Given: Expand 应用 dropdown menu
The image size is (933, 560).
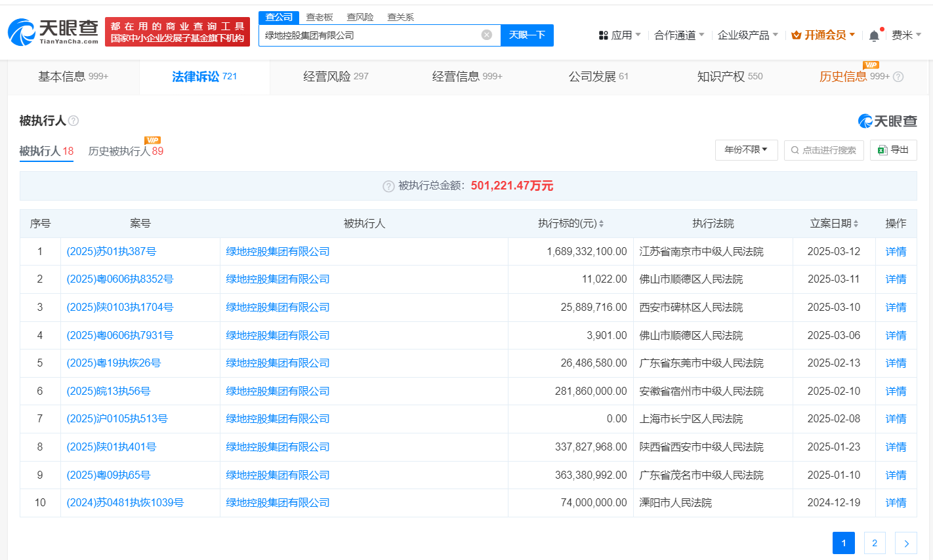Looking at the screenshot, I should 620,35.
